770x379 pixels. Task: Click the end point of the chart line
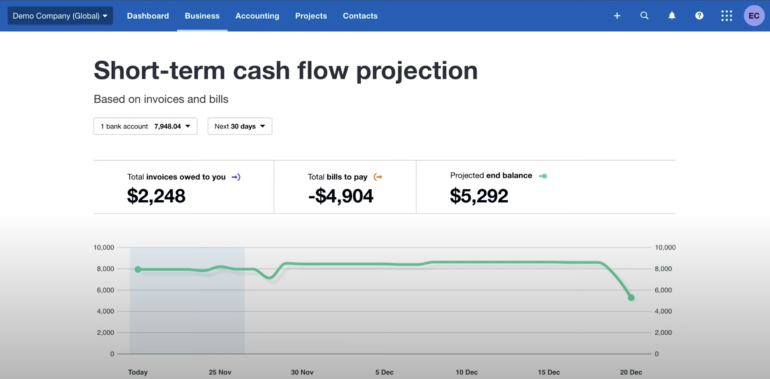click(631, 298)
